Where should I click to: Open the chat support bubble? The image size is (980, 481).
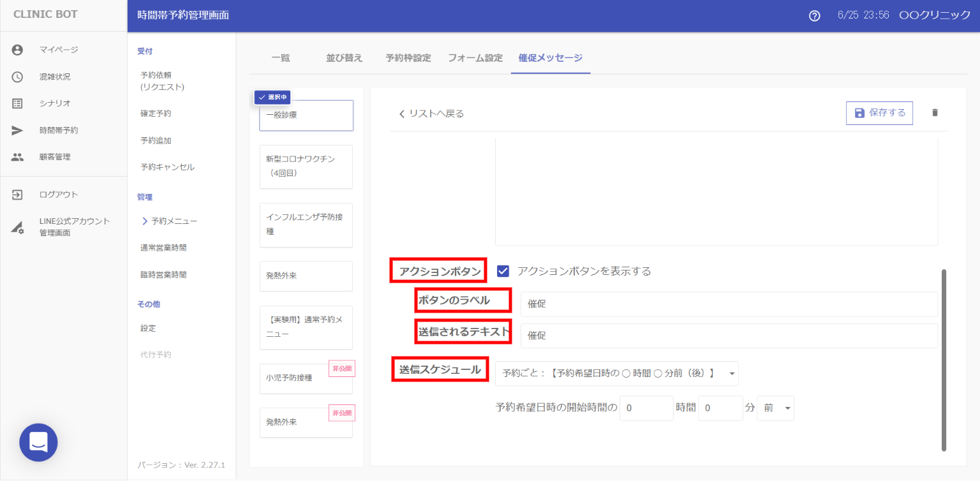pos(38,442)
